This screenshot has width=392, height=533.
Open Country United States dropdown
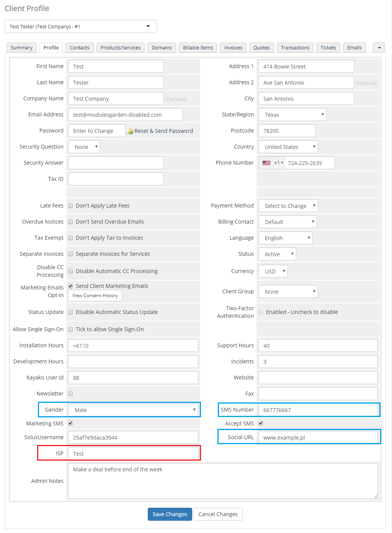[288, 147]
